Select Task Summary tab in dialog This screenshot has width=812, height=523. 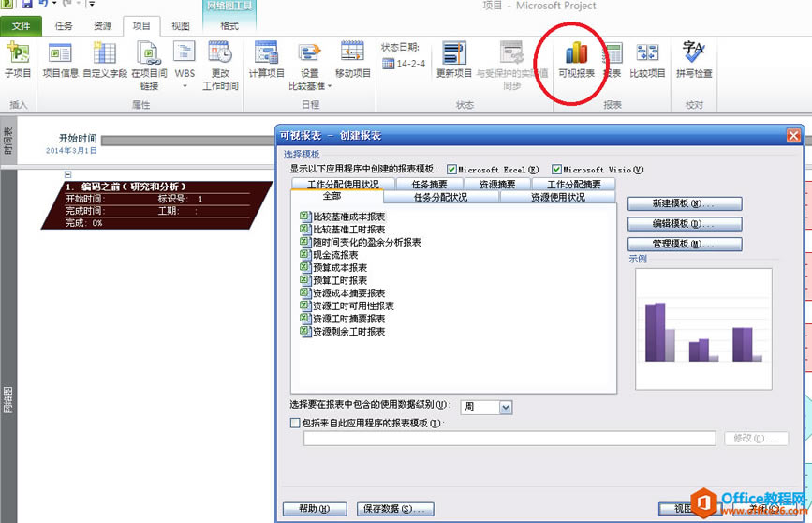click(x=429, y=184)
